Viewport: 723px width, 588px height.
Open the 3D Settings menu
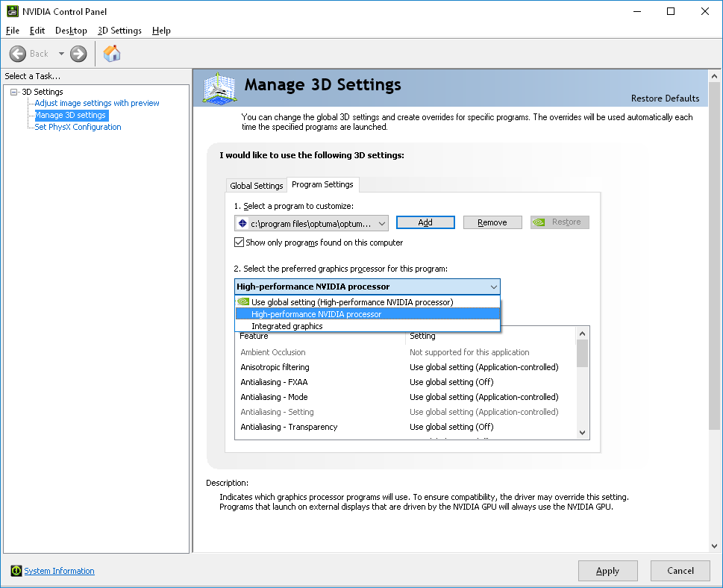[x=119, y=31]
